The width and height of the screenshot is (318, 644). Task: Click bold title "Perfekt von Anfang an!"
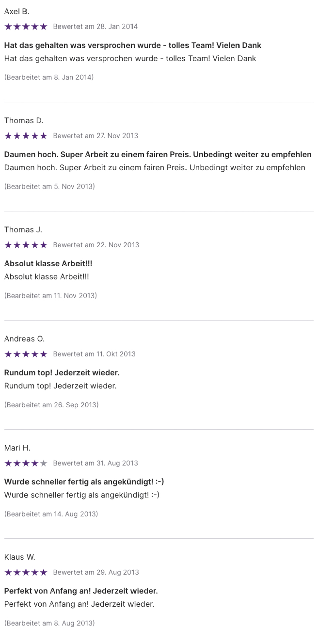(81, 591)
